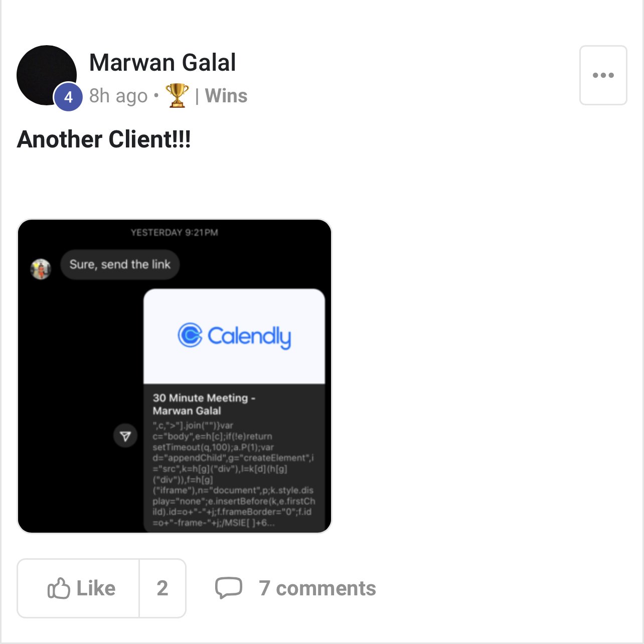Open the Another Client!!! post title
Viewport: 644px width, 644px height.
(x=104, y=139)
